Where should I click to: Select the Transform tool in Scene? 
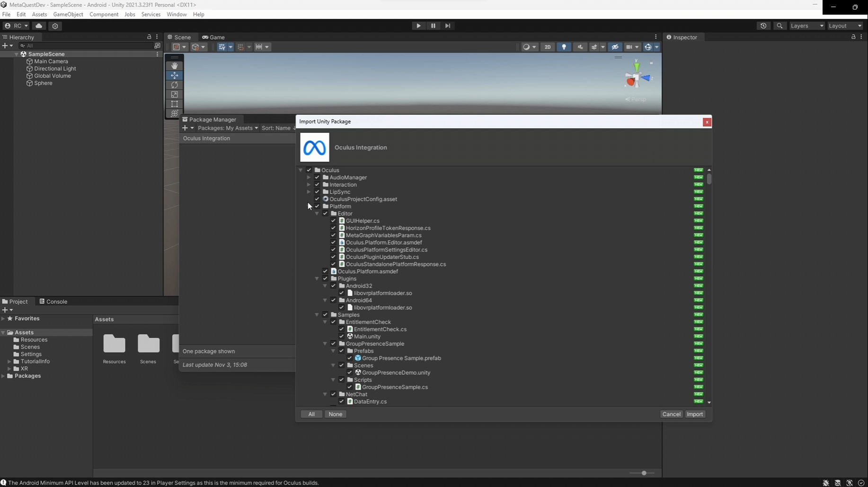tap(175, 113)
